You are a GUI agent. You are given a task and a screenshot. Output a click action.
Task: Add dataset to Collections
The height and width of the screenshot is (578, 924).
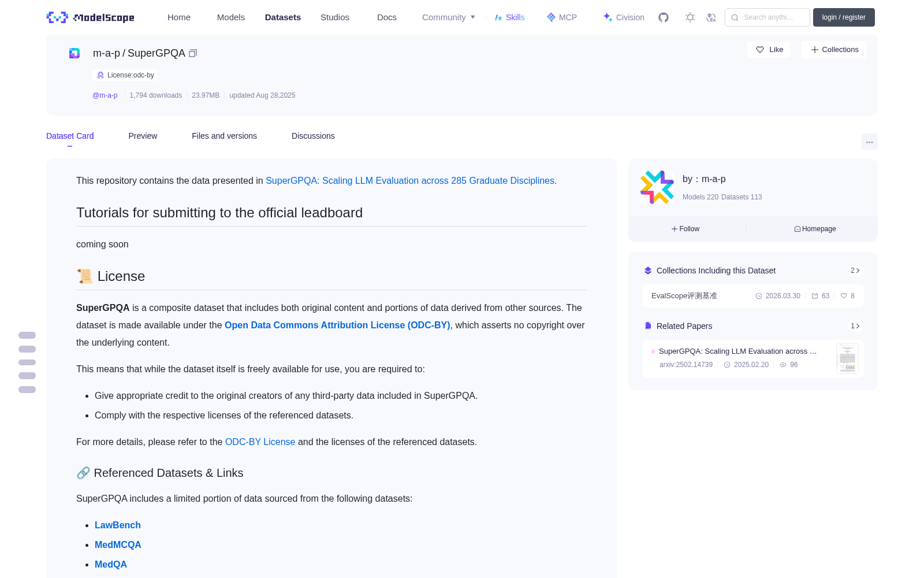point(834,50)
